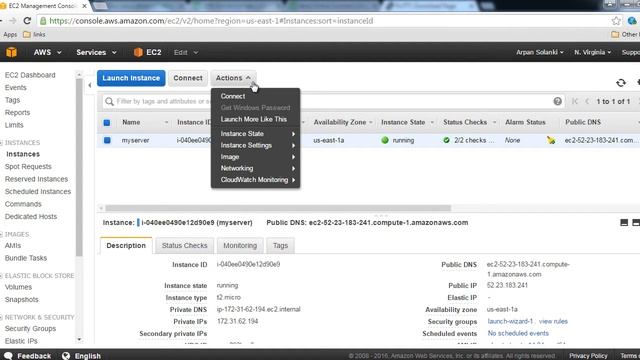The image size is (640, 360).
Task: Click the sidebar vertical scrollbar
Action: tap(79, 167)
